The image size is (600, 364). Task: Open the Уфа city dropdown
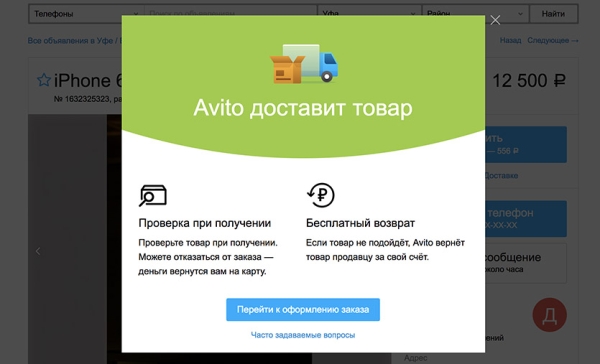[370, 14]
